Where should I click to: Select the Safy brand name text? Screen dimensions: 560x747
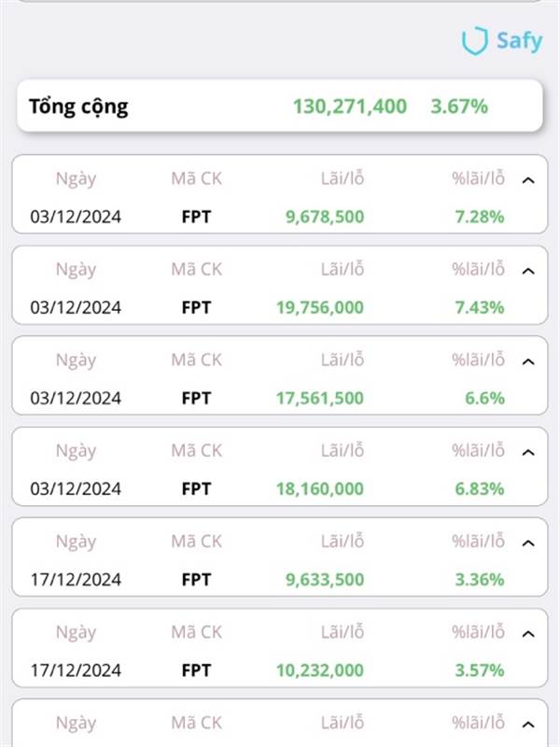[520, 41]
